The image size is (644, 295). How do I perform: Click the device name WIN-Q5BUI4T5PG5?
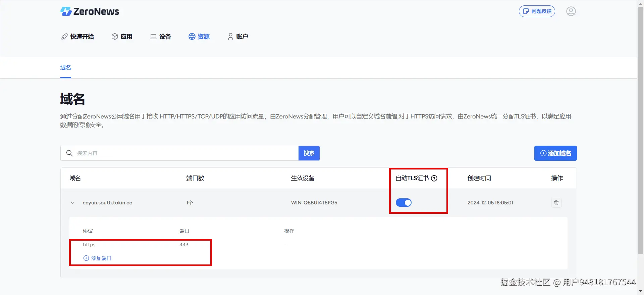(314, 203)
